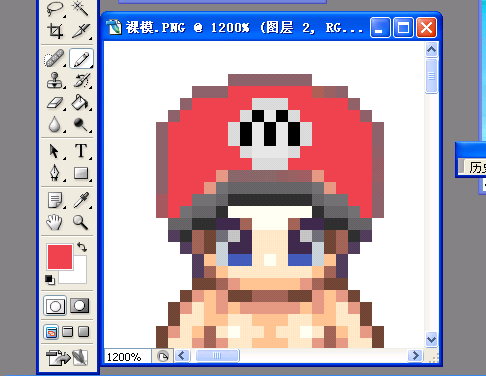The image size is (486, 376).
Task: Select the Rectangle shape tool
Action: point(81,173)
